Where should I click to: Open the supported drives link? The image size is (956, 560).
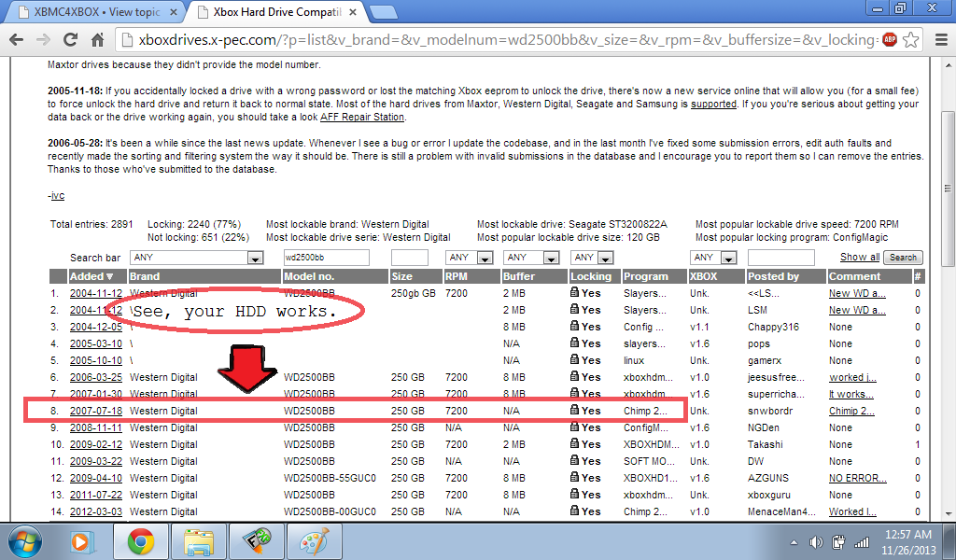click(x=713, y=105)
